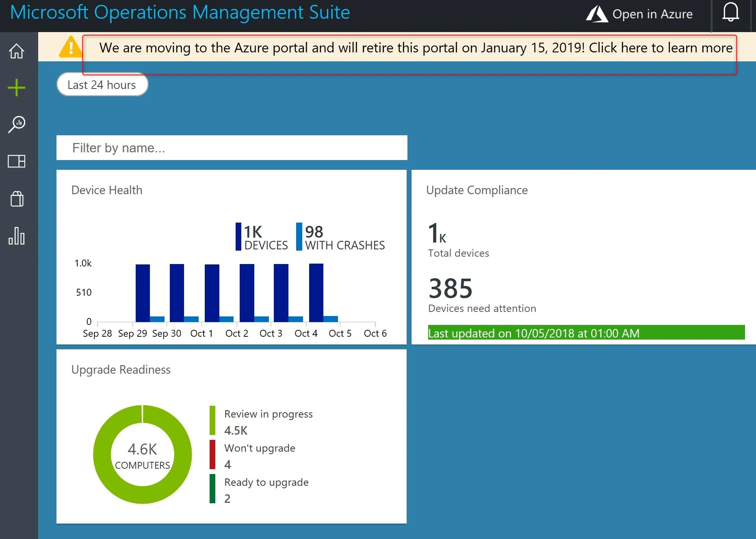This screenshot has width=756, height=539.
Task: Click the Oct 6 axis label
Action: click(375, 333)
